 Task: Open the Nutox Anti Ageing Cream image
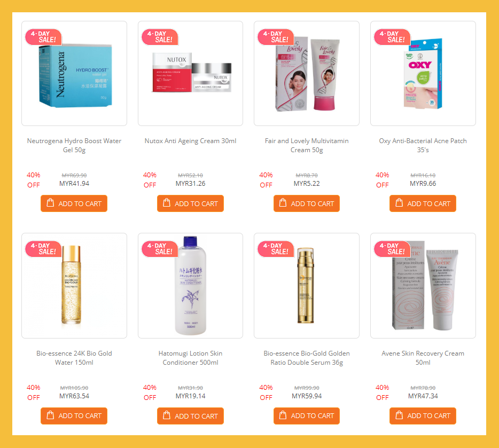[190, 74]
